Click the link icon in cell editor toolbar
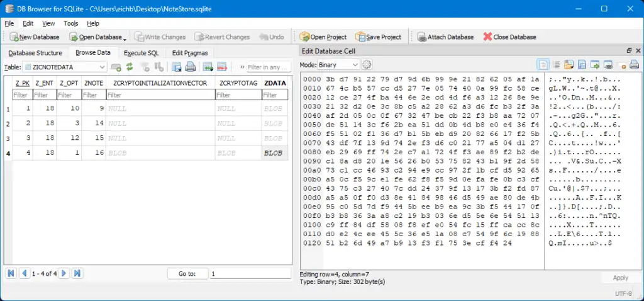644x301 pixels. 608,65
